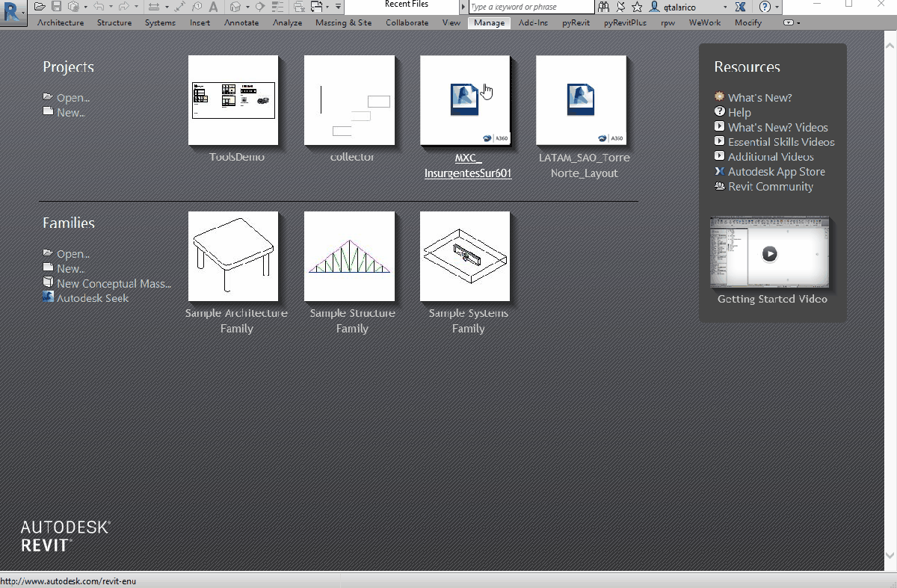The width and height of the screenshot is (897, 588).
Task: Click the keyword or phrase search field
Action: (x=531, y=7)
